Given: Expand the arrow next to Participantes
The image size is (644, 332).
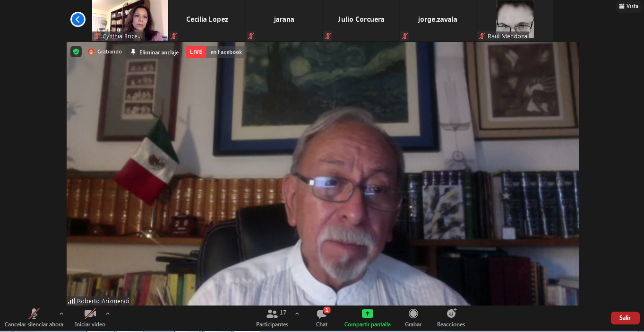Looking at the screenshot, I should [297, 314].
